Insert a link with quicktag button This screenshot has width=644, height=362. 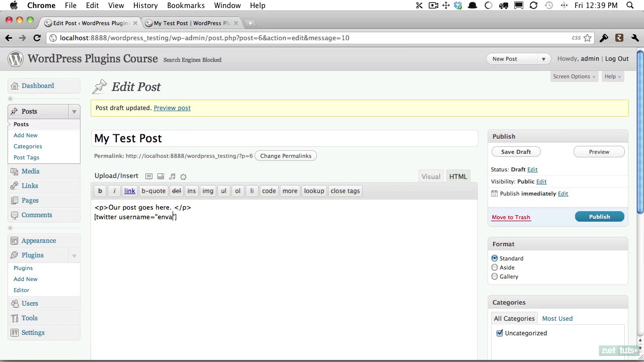(x=130, y=191)
